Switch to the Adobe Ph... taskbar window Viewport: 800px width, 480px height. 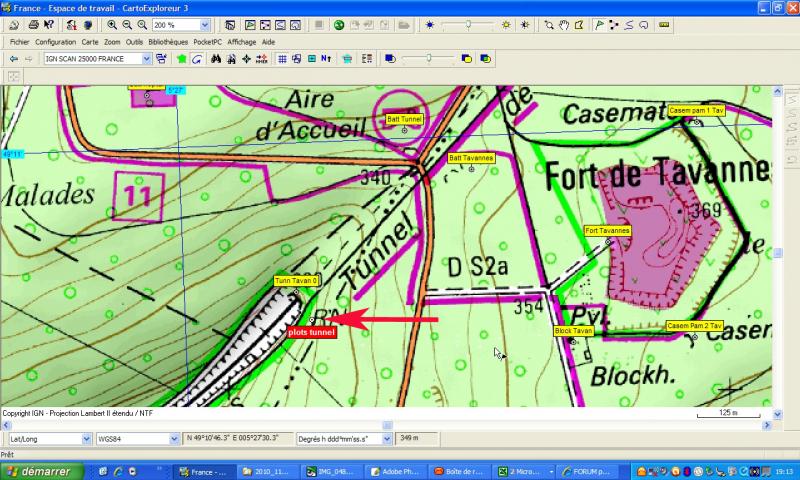click(395, 472)
